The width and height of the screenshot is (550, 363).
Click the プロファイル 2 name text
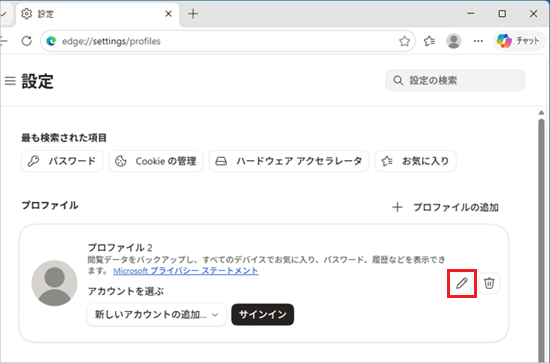pyautogui.click(x=120, y=248)
